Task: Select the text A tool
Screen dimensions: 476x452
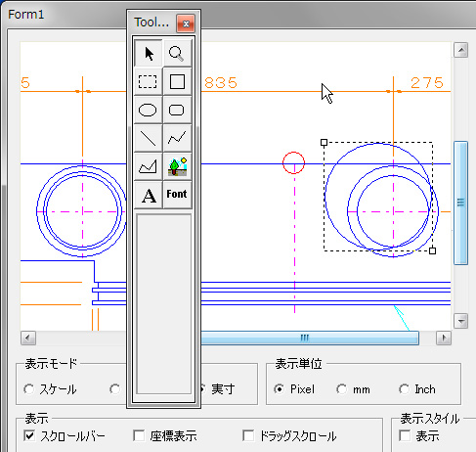Action: pyautogui.click(x=149, y=195)
